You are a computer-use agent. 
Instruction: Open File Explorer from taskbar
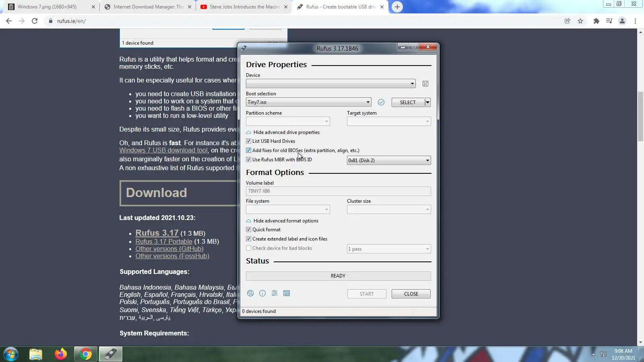pos(36,354)
